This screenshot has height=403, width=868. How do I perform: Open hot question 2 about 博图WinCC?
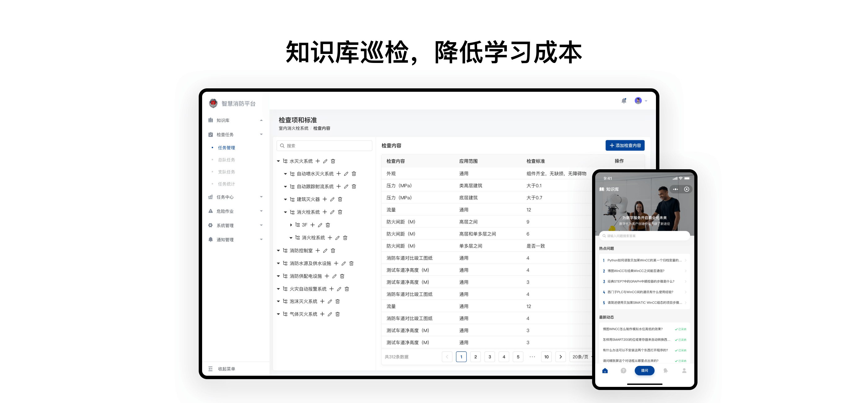(x=644, y=271)
